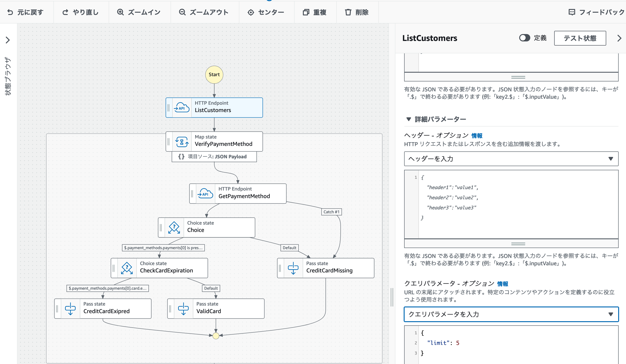Zoom in with the ズームイン magnifier icon
626x364 pixels.
[120, 12]
